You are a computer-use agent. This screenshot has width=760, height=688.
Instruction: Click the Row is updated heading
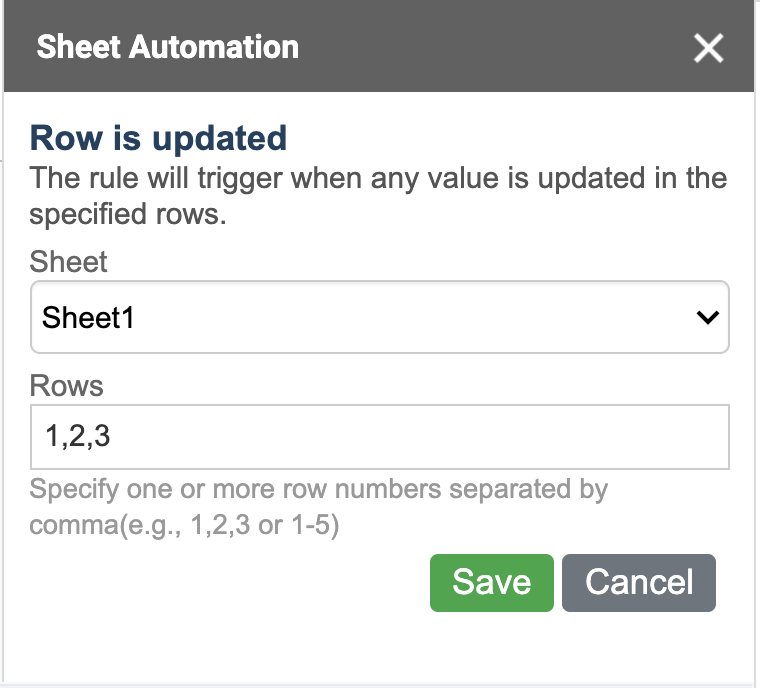tap(158, 138)
